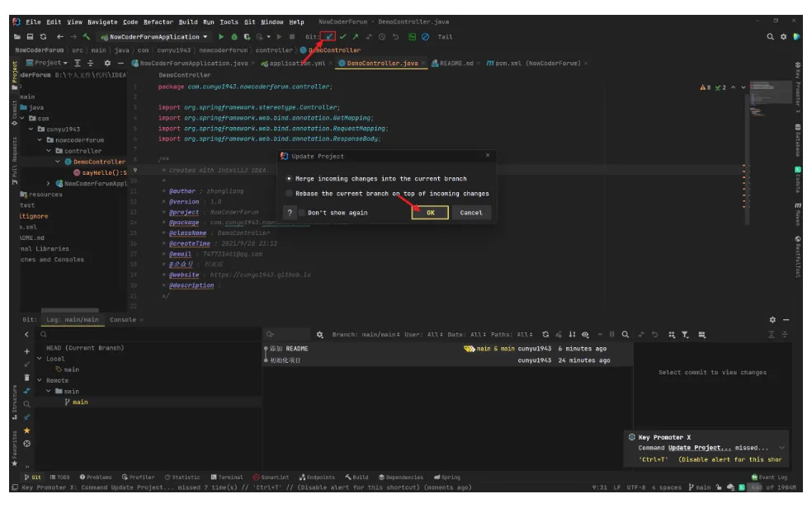Click the Git Push arrow icon
This screenshot has height=508, width=812.
[x=355, y=37]
